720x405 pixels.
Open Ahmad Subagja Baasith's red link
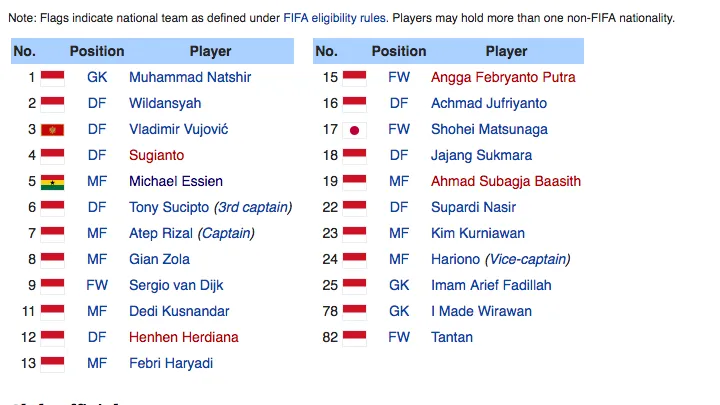click(505, 181)
